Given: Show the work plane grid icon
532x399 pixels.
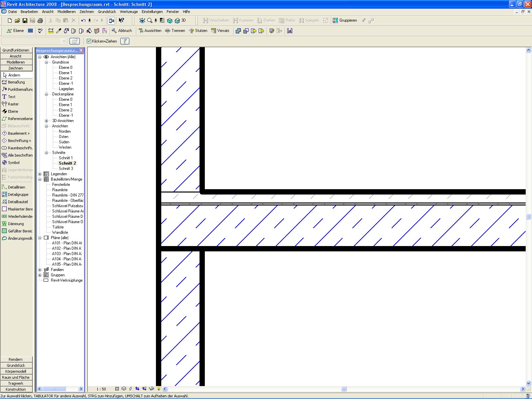Looking at the screenshot, I should pos(30,31).
